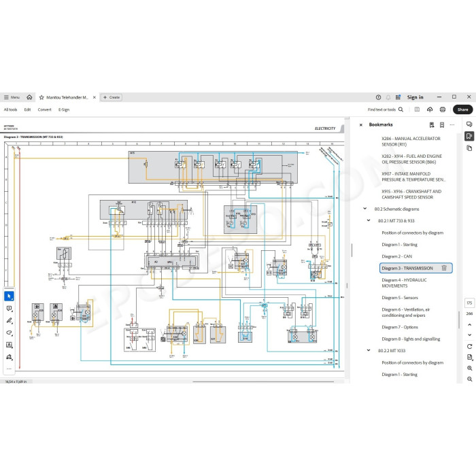Image resolution: width=476 pixels, height=476 pixels.
Task: Open Diagram 5 - Sensors bookmark
Action: tap(400, 298)
